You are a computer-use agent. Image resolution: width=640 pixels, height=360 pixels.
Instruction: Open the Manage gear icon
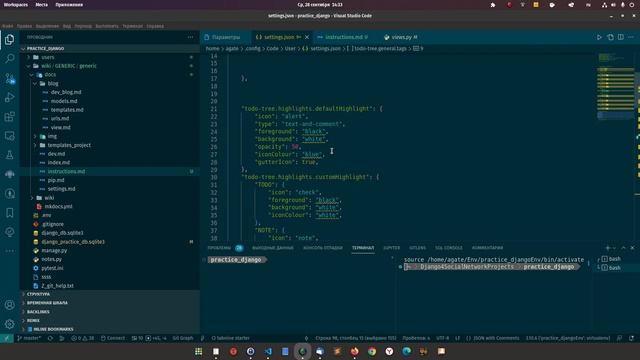coord(9,324)
